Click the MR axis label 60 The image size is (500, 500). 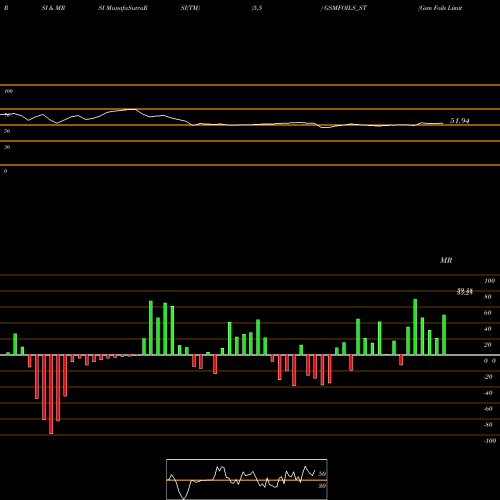point(488,313)
